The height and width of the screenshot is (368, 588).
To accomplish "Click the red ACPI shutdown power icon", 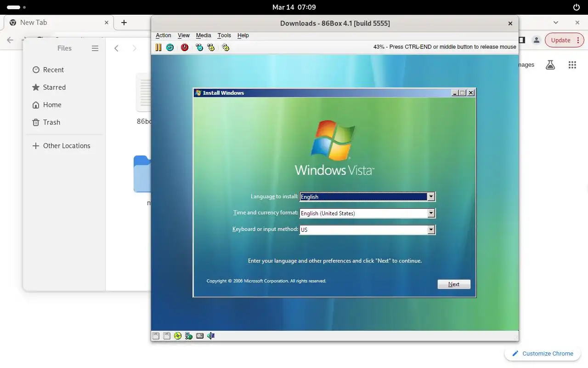I will tap(185, 47).
